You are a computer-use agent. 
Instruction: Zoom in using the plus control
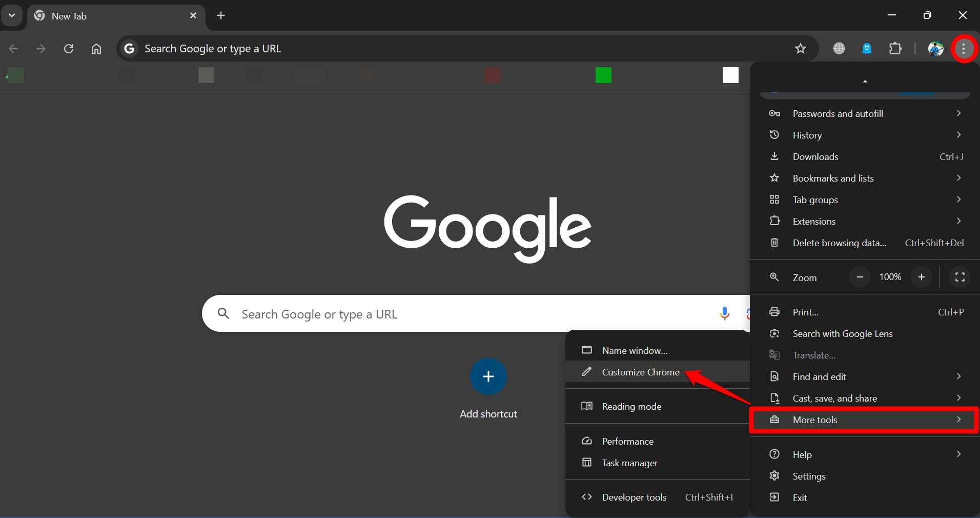coord(922,277)
